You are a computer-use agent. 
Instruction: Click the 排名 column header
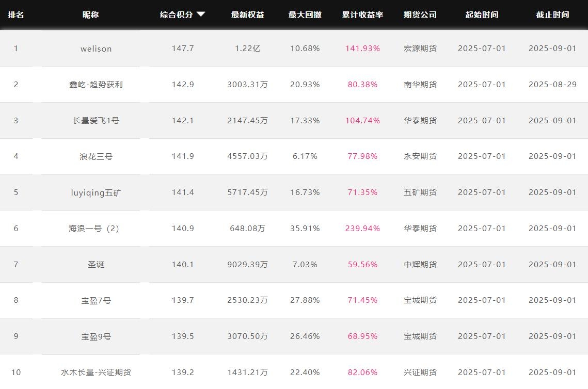pos(16,15)
